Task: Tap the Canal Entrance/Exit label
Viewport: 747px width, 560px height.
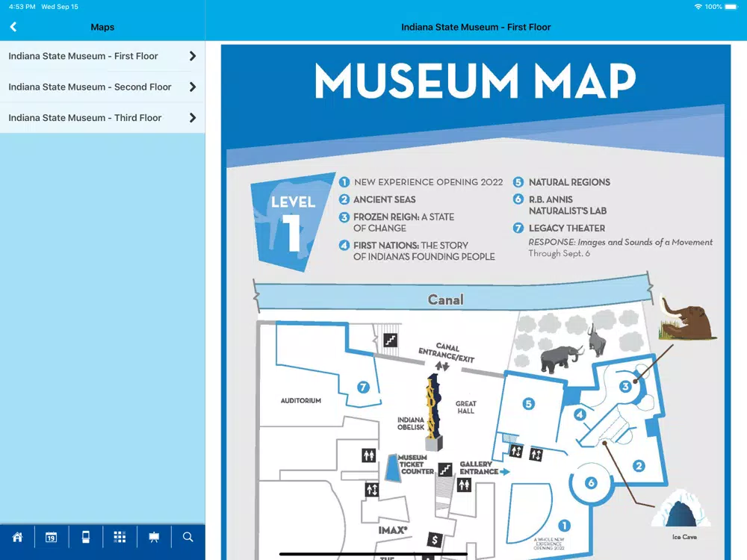Action: [x=447, y=353]
